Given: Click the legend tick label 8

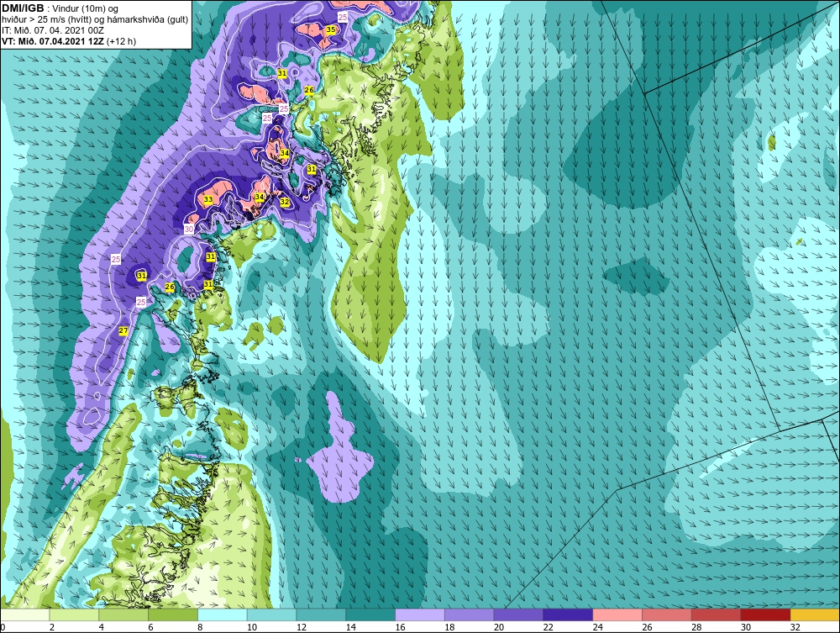Looking at the screenshot, I should pyautogui.click(x=200, y=627).
